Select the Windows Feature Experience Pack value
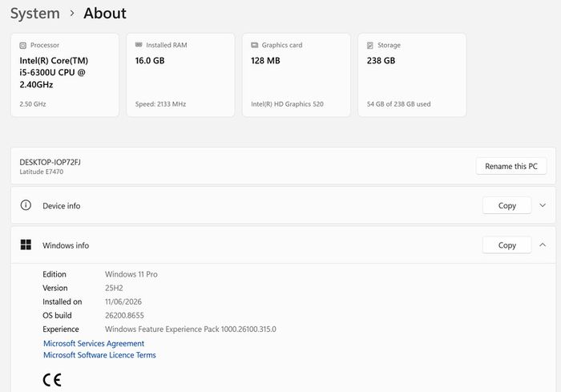Screen dimensions: 561x392 click(191, 329)
